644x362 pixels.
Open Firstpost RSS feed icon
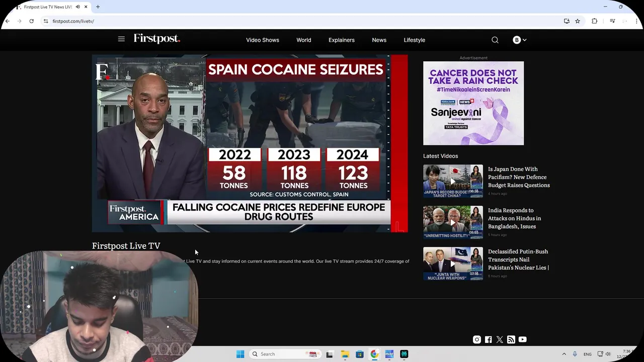click(511, 339)
